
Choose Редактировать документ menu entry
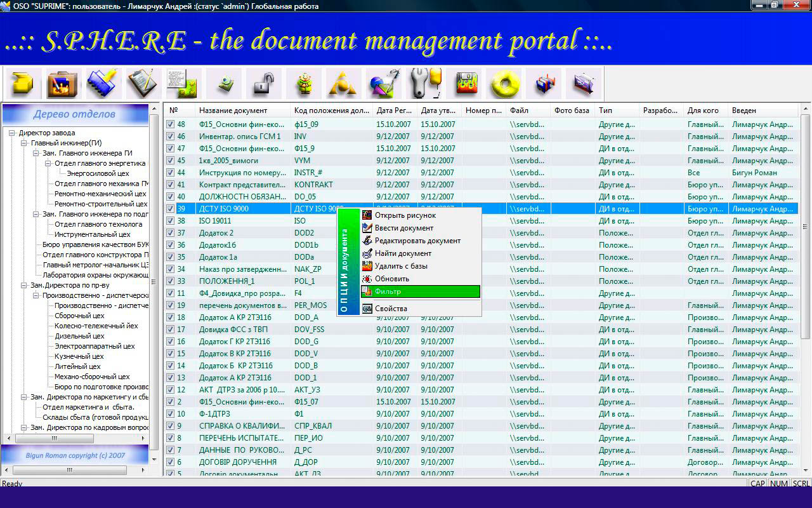pyautogui.click(x=420, y=241)
